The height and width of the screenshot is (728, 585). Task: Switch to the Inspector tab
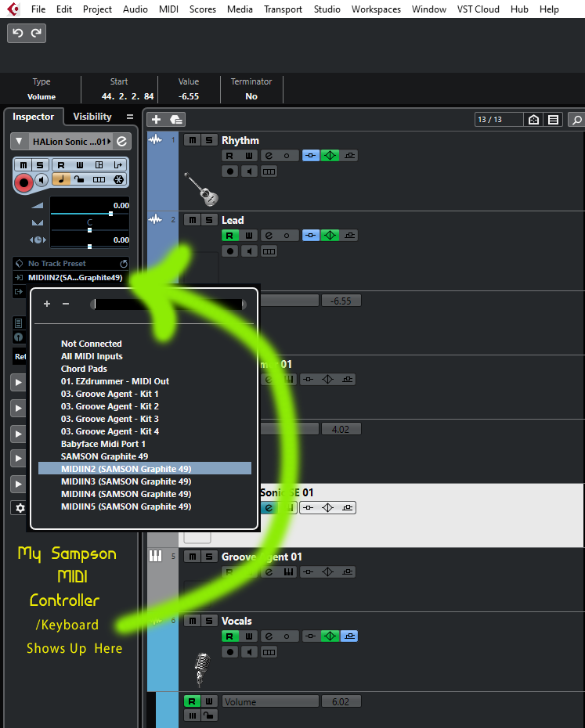(33, 117)
